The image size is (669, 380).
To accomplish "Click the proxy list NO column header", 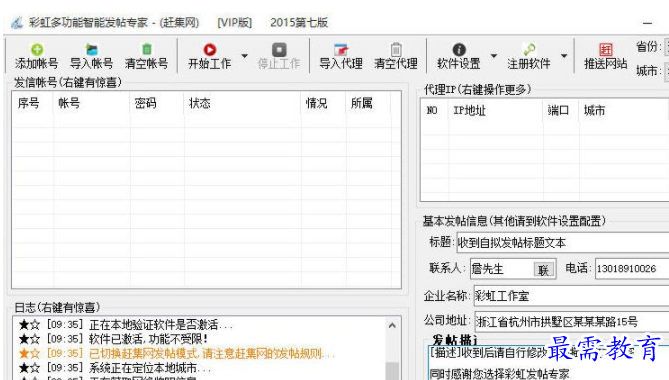I will click(x=435, y=110).
